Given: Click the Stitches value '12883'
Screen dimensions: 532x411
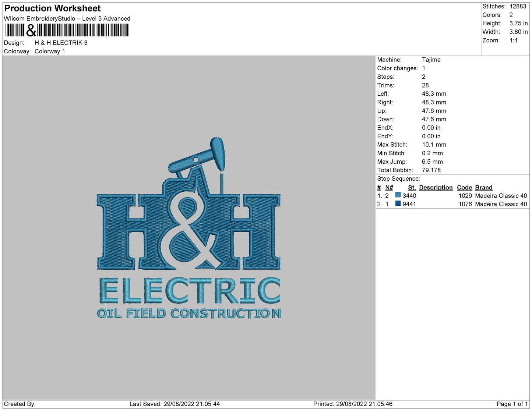Looking at the screenshot, I should pyautogui.click(x=518, y=6).
